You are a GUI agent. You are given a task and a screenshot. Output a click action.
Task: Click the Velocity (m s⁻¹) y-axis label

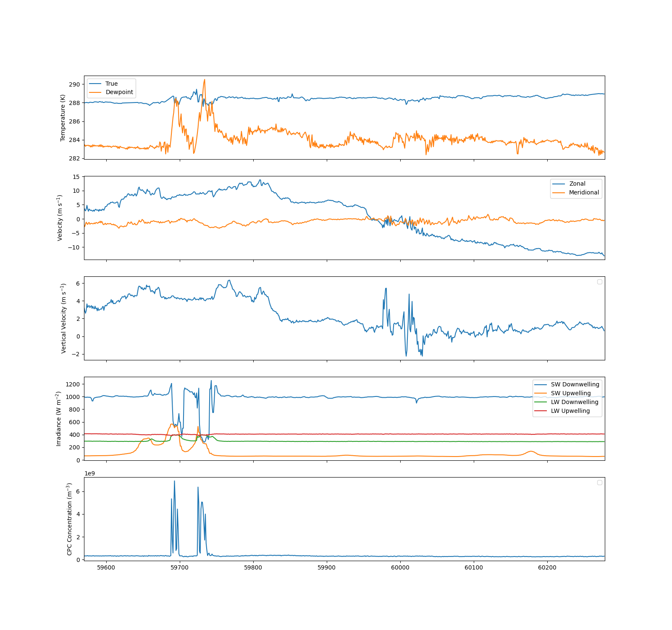click(x=60, y=218)
